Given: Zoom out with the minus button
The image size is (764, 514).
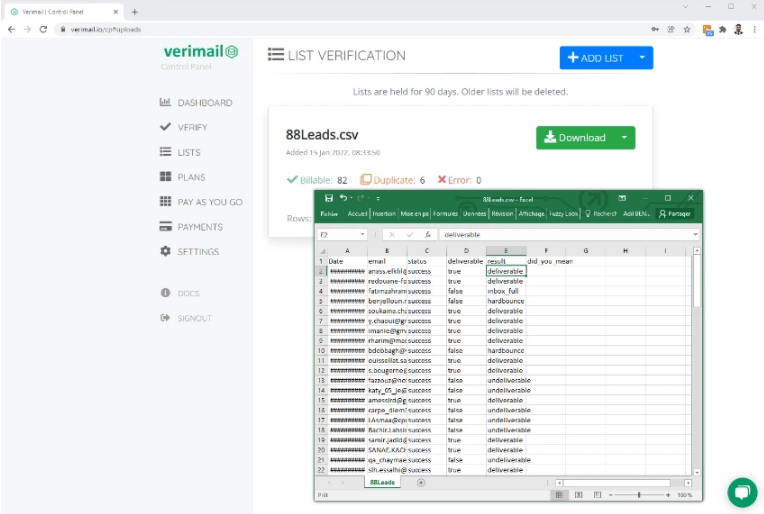Looking at the screenshot, I should (x=611, y=495).
